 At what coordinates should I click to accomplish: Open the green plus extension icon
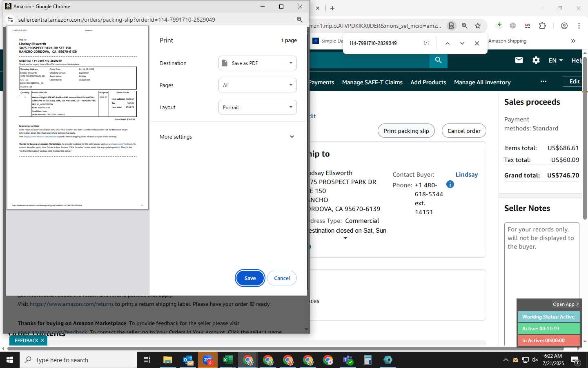(x=499, y=25)
